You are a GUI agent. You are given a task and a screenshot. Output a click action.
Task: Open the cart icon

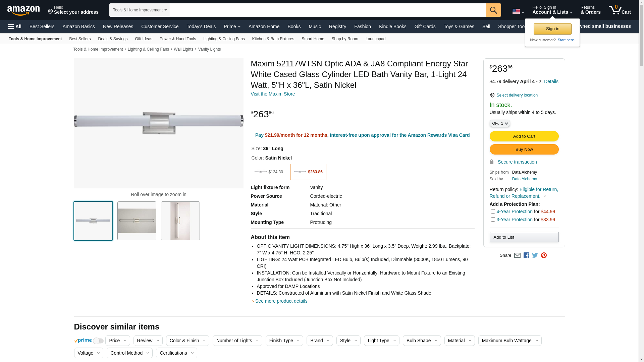[619, 10]
